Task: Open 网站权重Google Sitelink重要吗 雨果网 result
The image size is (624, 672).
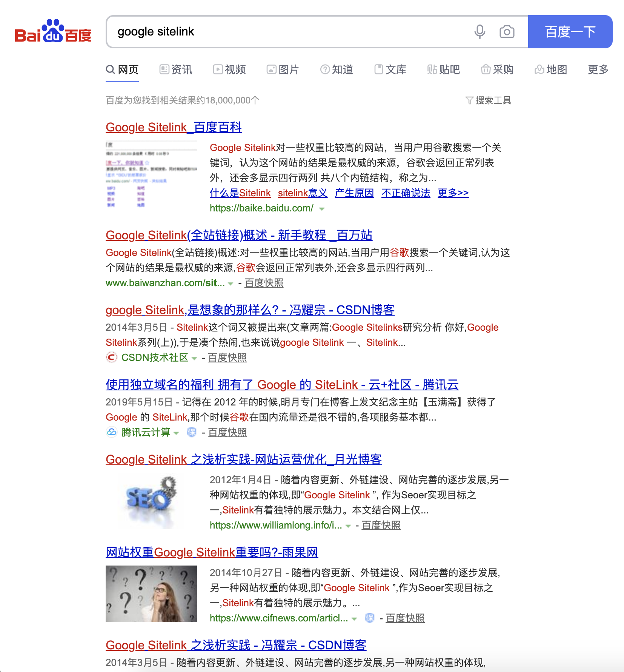Action: click(212, 552)
